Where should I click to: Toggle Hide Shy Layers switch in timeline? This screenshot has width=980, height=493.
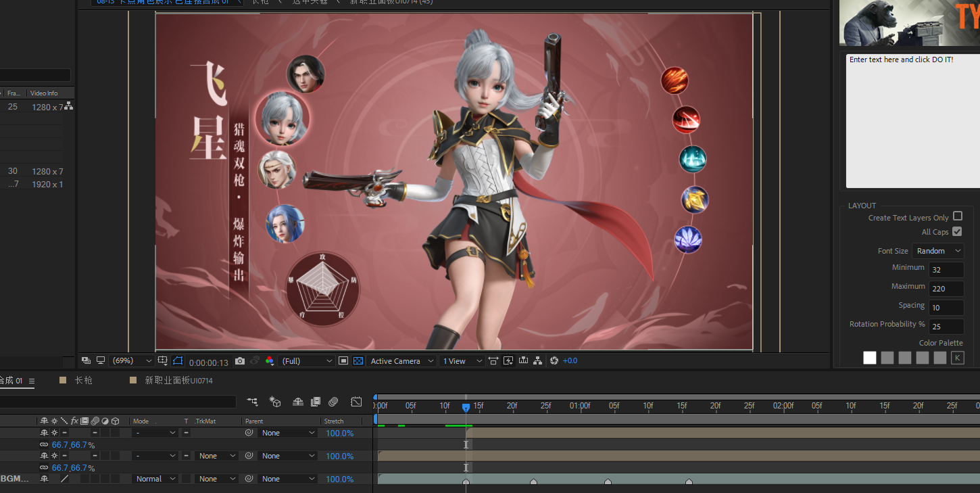(x=297, y=402)
